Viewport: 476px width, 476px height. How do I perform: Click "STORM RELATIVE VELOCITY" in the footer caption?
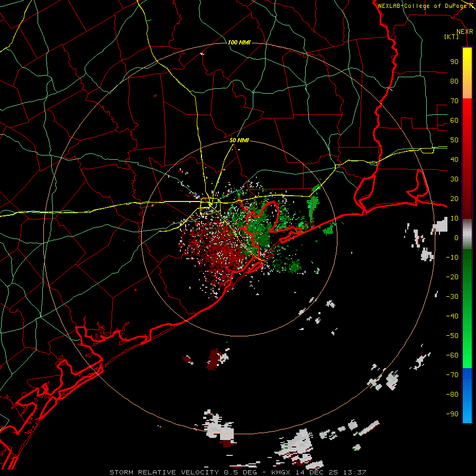(x=164, y=472)
